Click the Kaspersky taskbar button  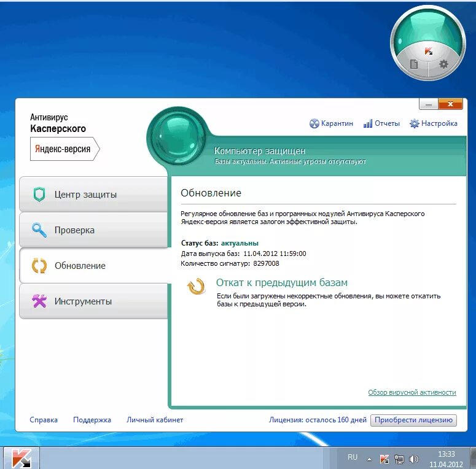coord(21,458)
